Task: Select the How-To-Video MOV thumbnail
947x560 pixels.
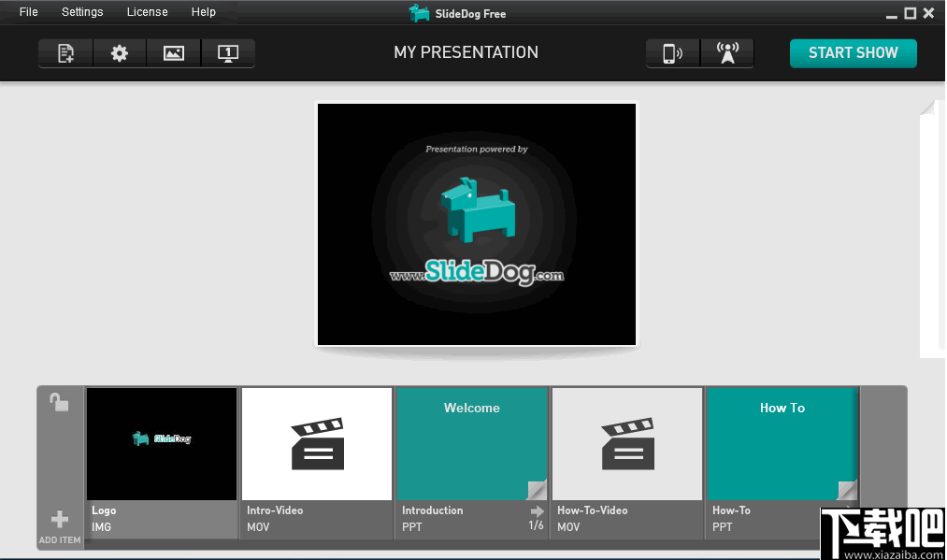Action: (x=626, y=444)
